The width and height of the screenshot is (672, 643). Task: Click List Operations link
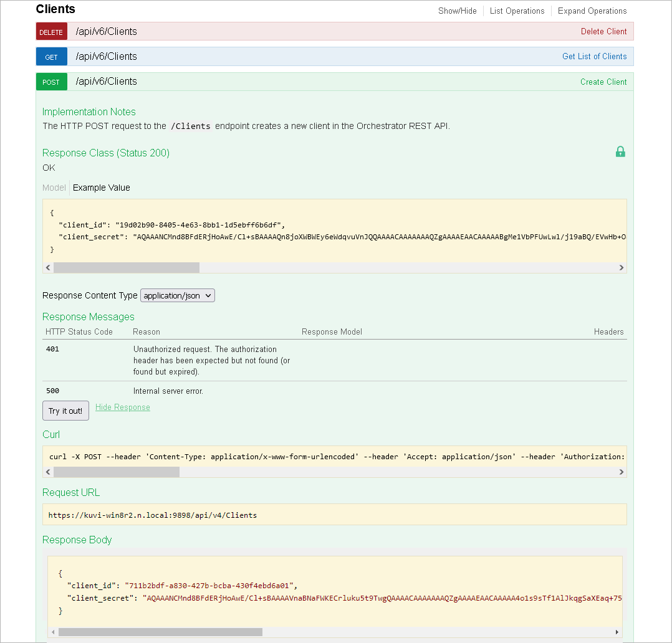click(517, 11)
